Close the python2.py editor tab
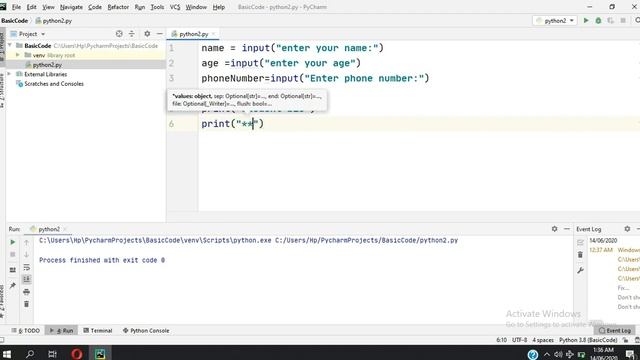 tap(213, 34)
